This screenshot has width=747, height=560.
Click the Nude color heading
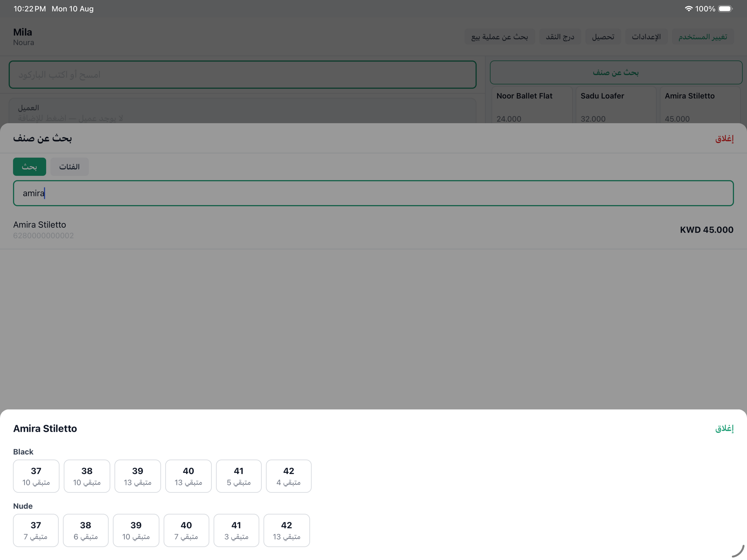(x=23, y=506)
